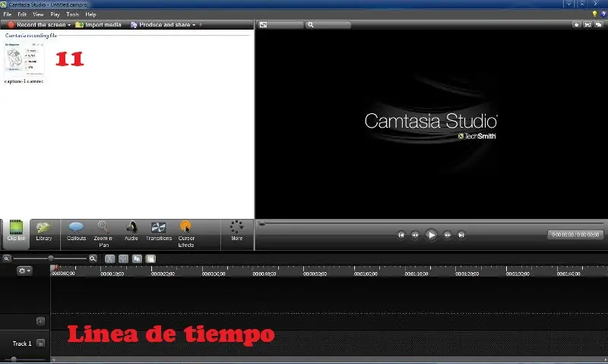Viewport: 608px width, 364px height.
Task: Open the Zoom-n-Pan tool
Action: [103, 234]
